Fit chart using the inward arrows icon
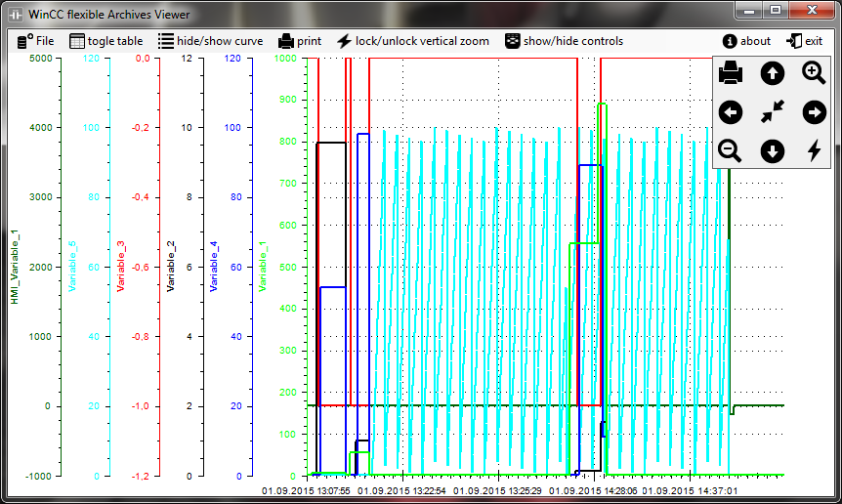This screenshot has height=504, width=842. 772,112
